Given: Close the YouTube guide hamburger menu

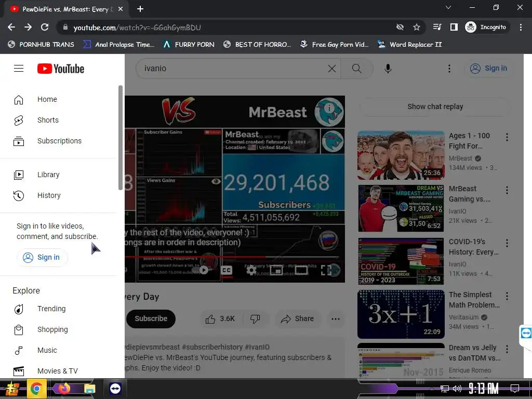Looking at the screenshot, I should pos(19,69).
